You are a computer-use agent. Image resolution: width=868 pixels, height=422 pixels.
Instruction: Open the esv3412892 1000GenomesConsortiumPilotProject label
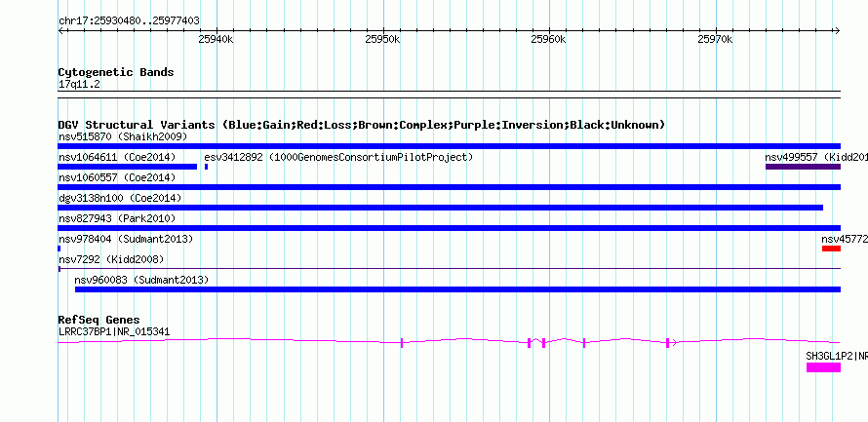coord(338,157)
